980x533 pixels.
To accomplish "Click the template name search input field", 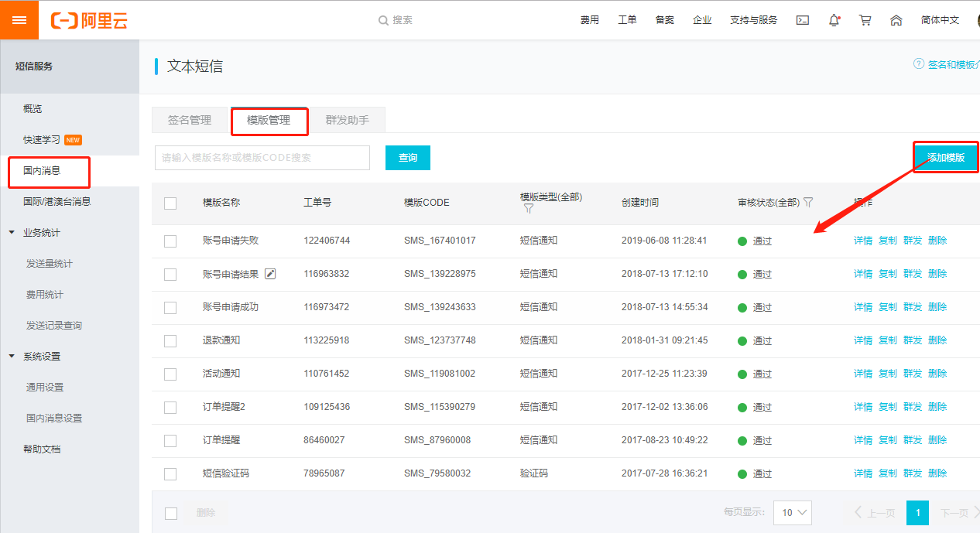I will pyautogui.click(x=262, y=158).
